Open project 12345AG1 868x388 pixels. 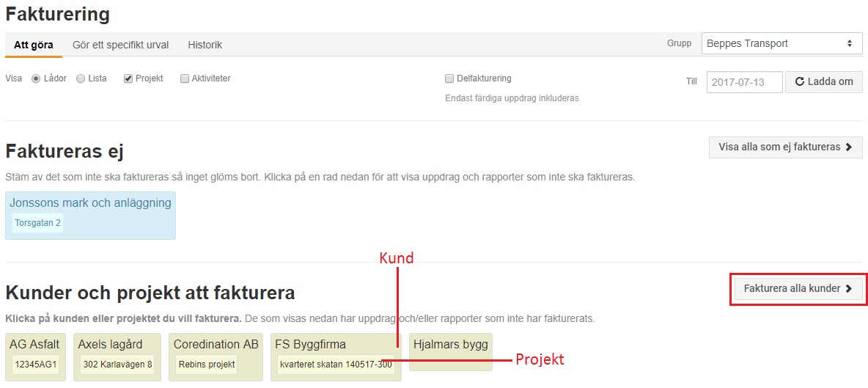35,365
